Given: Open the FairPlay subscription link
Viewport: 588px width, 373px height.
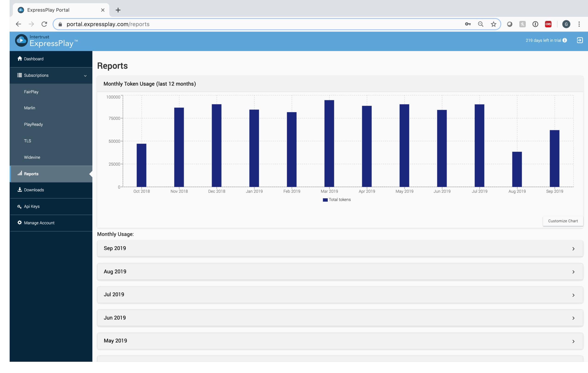Looking at the screenshot, I should (x=31, y=92).
